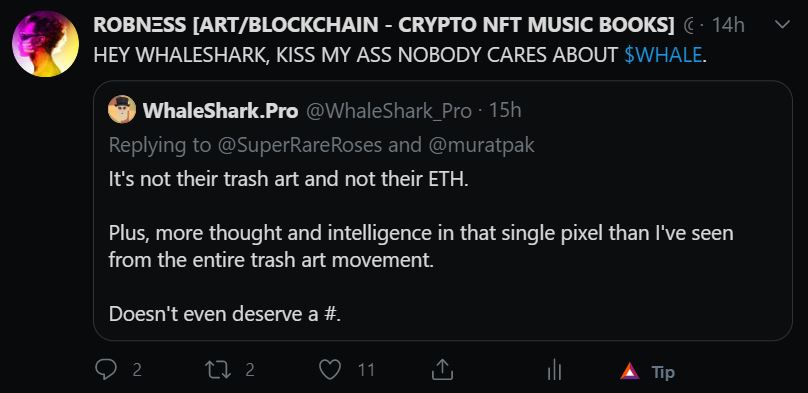Image resolution: width=808 pixels, height=393 pixels.
Task: Open the share tweet icon
Action: pyautogui.click(x=442, y=369)
